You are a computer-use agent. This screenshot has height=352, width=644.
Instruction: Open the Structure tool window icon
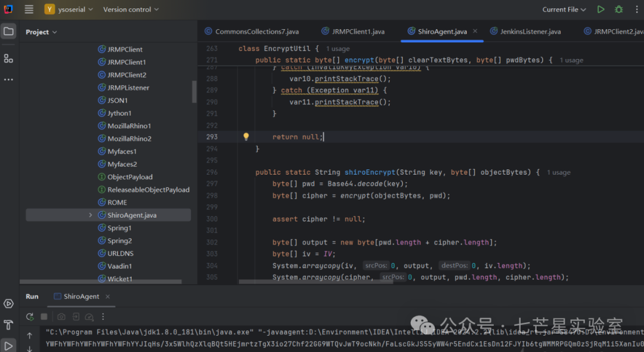8,58
